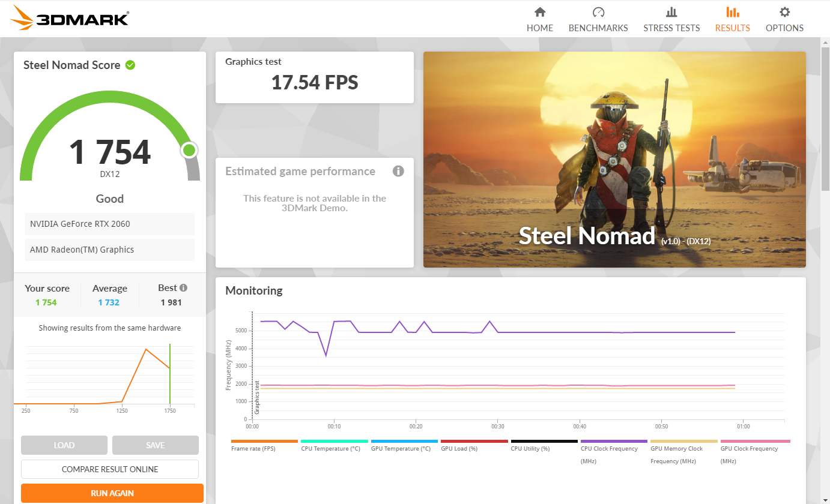Screen dimensions: 830x504
Task: Click the score gauge indicator knob
Action: click(189, 150)
